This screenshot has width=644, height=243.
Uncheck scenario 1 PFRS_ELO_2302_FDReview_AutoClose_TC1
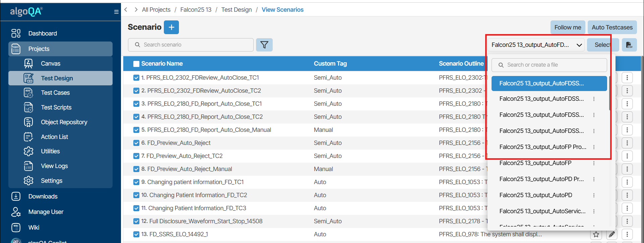(x=136, y=78)
